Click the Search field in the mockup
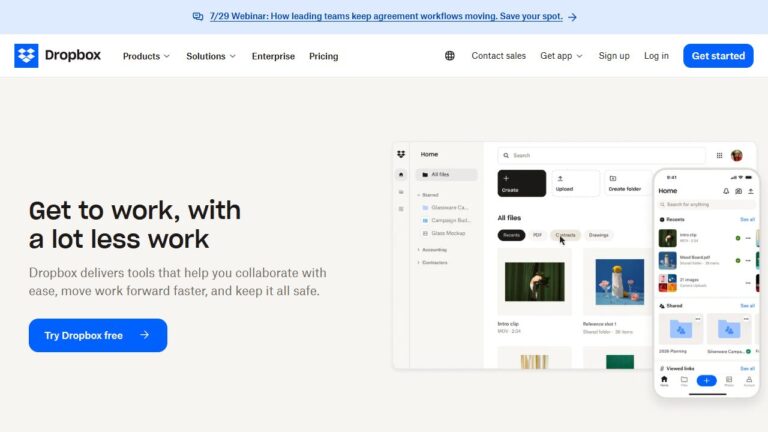Viewport: 768px width, 432px height. tap(601, 155)
